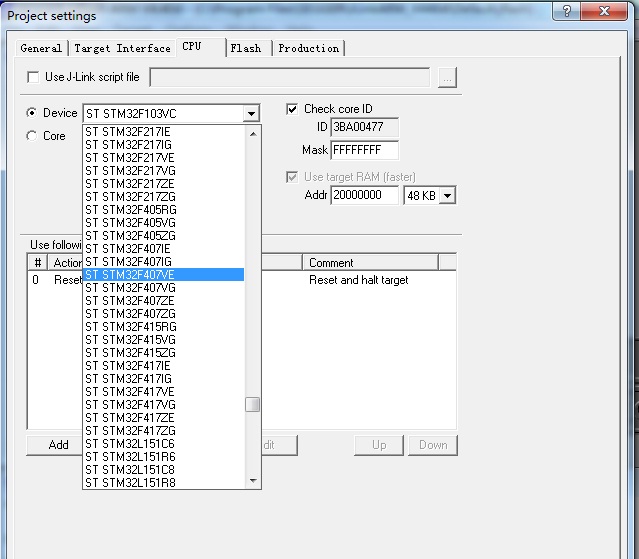
Task: Pick ST STM32F417IE entry
Action: [x=163, y=366]
